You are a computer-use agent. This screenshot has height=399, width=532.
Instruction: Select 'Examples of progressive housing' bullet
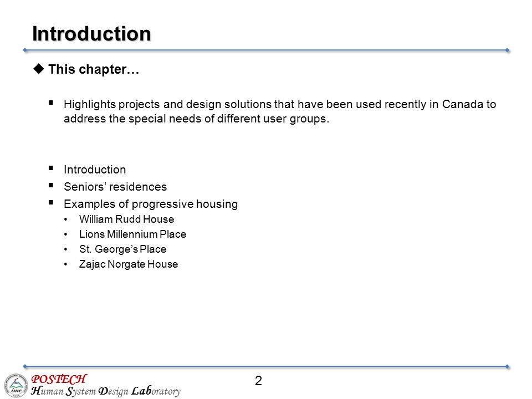pyautogui.click(x=151, y=204)
